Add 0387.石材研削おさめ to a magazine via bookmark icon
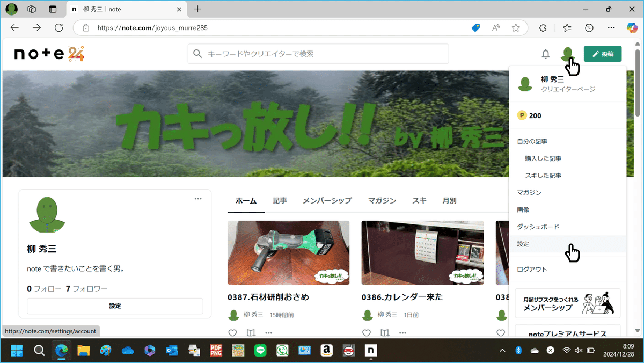Image resolution: width=644 pixels, height=363 pixels. pos(251,333)
